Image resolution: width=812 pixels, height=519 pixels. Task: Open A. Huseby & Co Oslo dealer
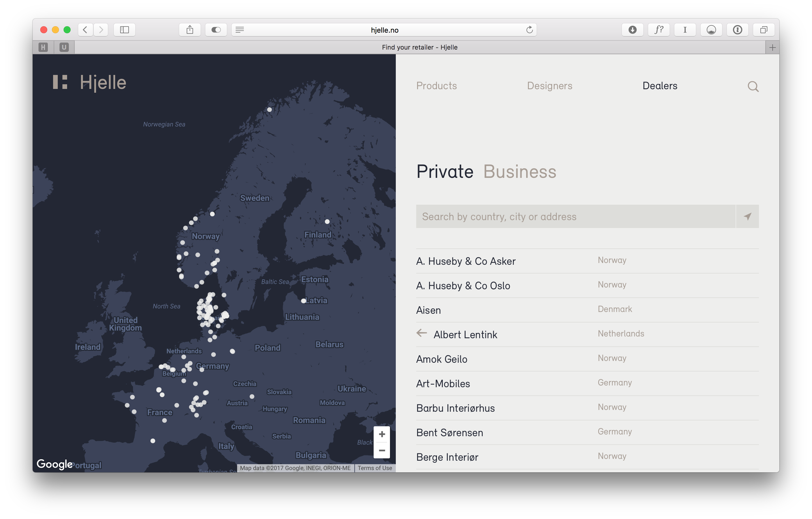[x=463, y=285]
